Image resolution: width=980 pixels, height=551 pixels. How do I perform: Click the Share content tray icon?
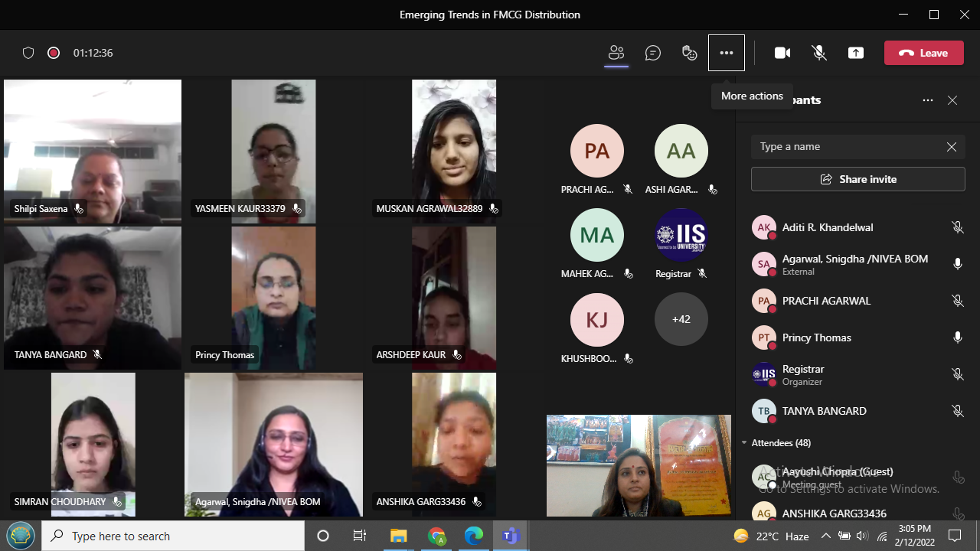click(856, 53)
